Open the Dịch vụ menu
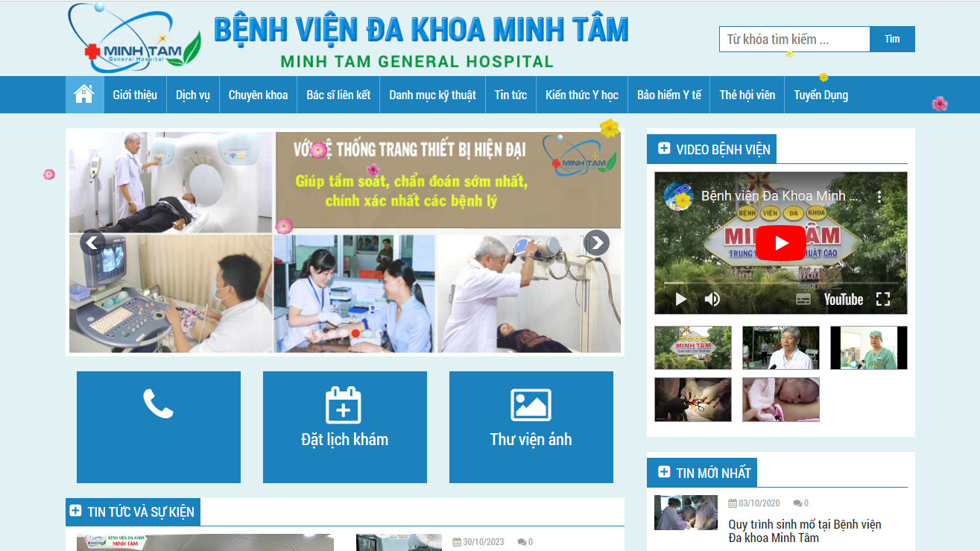Screen dimensions: 980x551 coord(192,94)
